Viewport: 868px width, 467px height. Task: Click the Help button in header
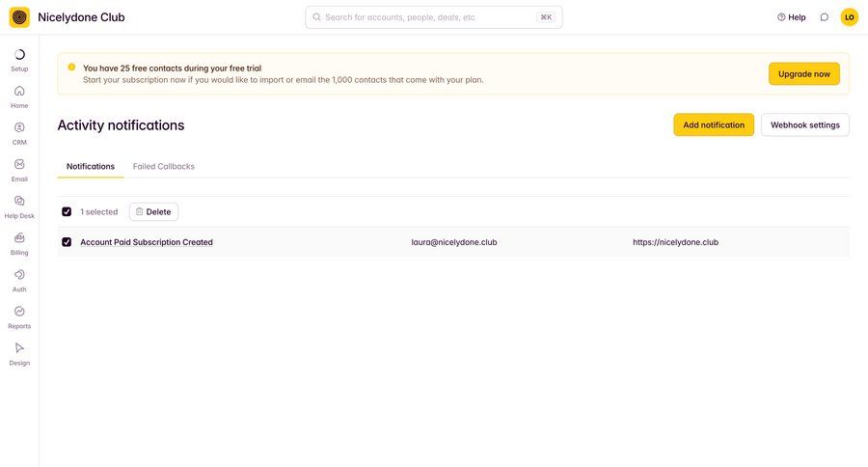pyautogui.click(x=791, y=17)
